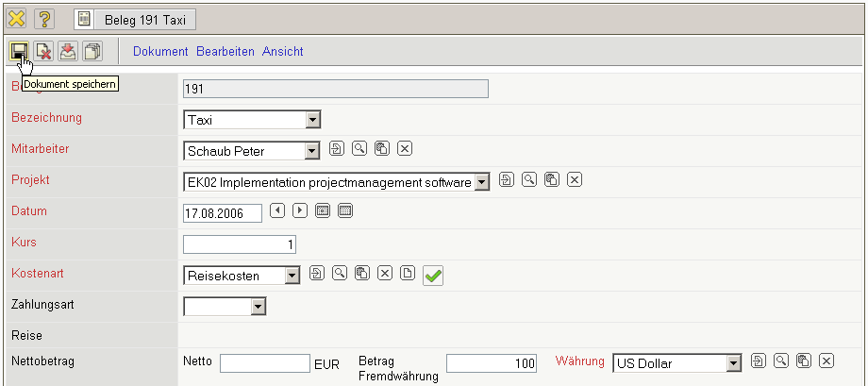
Task: Expand the Bezeichnung dropdown showing Taxi
Action: click(x=314, y=120)
